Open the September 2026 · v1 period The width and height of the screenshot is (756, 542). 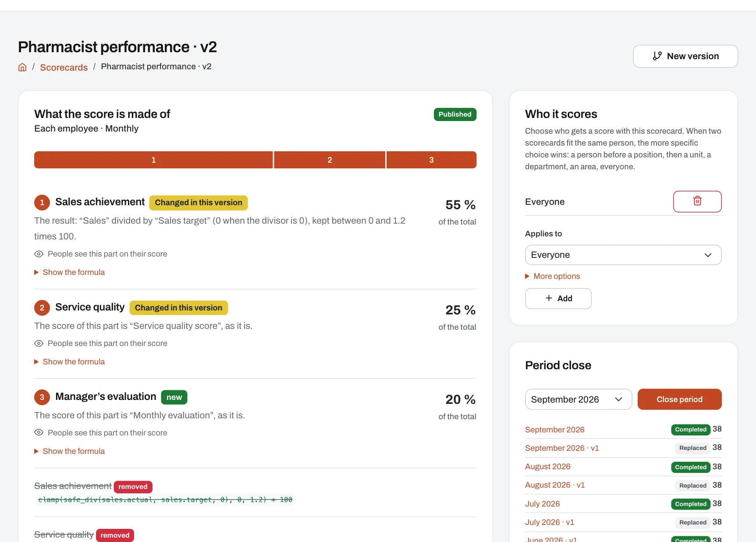(x=562, y=448)
